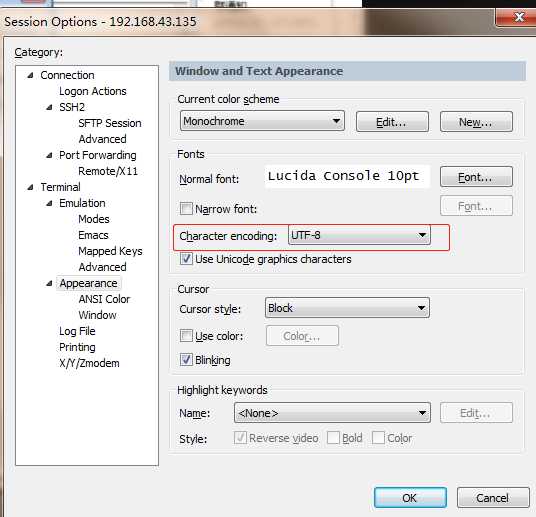Open the Character encoding dropdown
Viewport: 536px width, 517px height.
tap(359, 235)
